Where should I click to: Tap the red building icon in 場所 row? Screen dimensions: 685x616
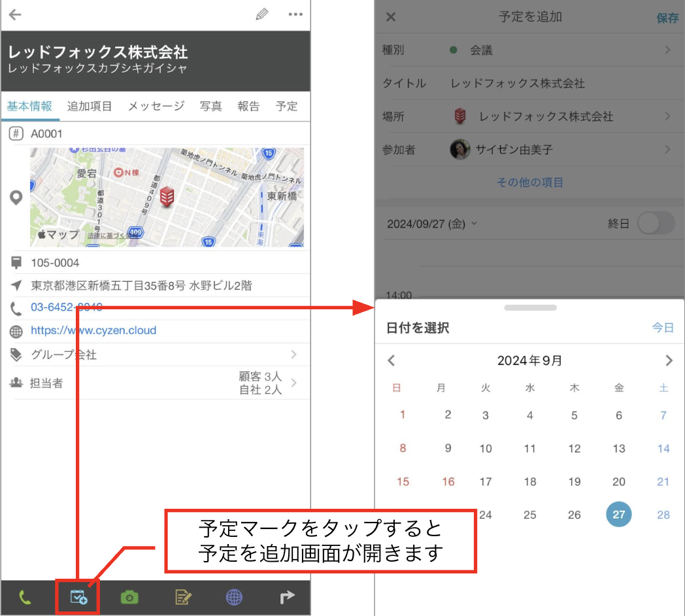459,116
